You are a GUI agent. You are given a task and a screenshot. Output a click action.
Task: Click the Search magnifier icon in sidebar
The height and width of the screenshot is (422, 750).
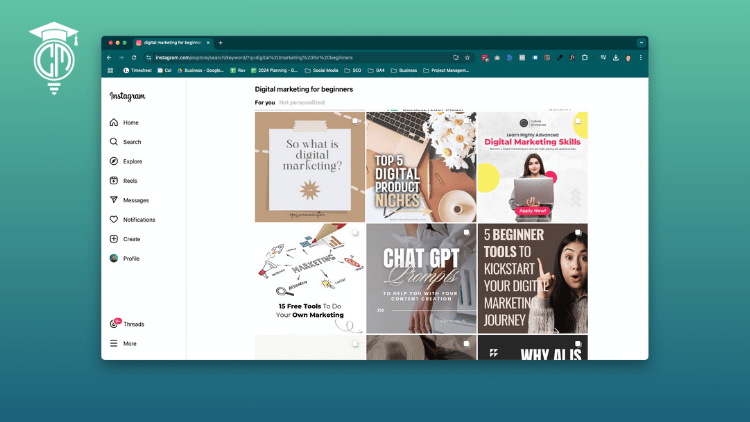point(114,142)
